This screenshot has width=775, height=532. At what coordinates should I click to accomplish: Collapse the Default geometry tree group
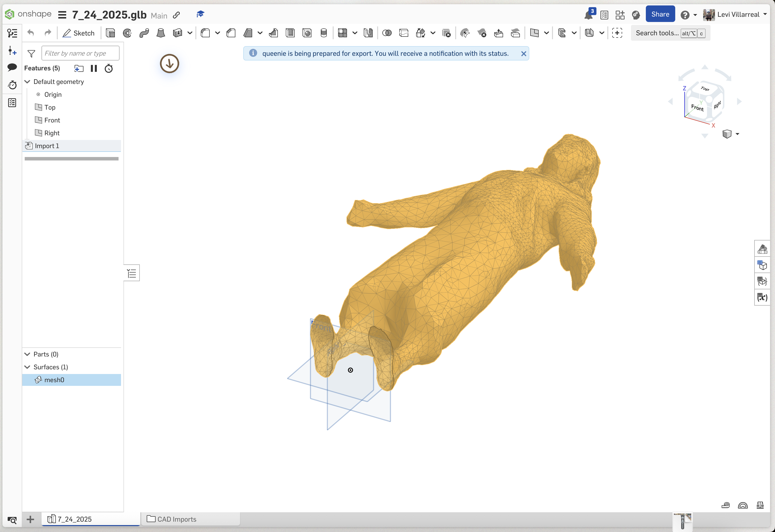click(27, 82)
